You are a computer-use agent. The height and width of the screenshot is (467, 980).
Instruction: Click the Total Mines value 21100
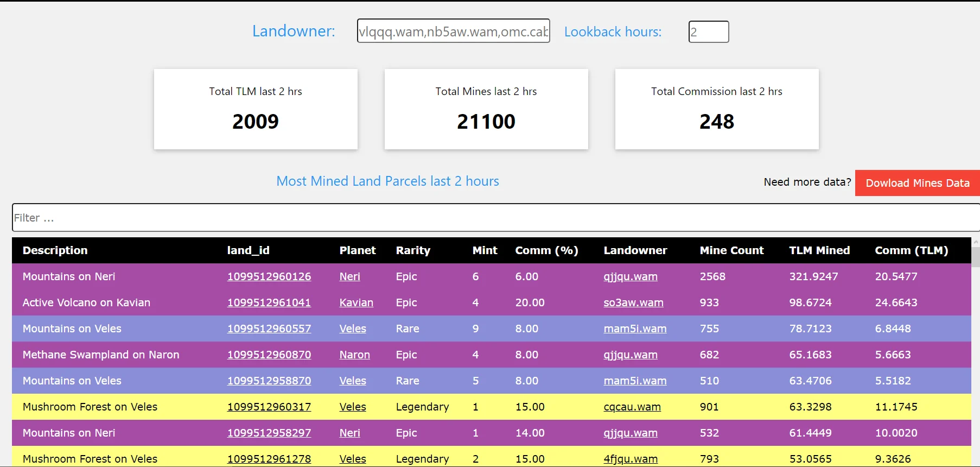point(486,121)
